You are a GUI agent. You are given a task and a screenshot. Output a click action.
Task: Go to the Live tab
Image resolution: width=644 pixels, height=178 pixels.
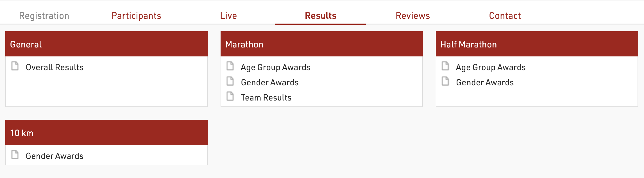point(228,16)
